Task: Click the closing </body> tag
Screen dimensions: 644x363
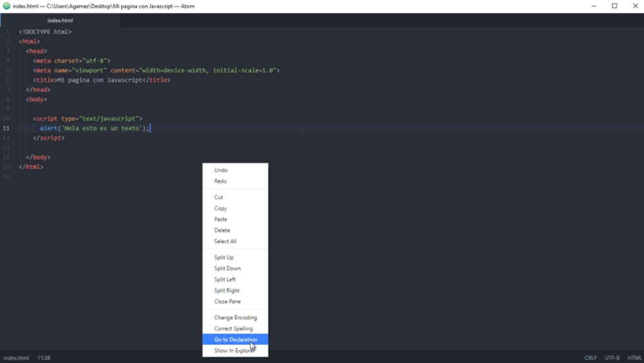Action: pos(38,157)
